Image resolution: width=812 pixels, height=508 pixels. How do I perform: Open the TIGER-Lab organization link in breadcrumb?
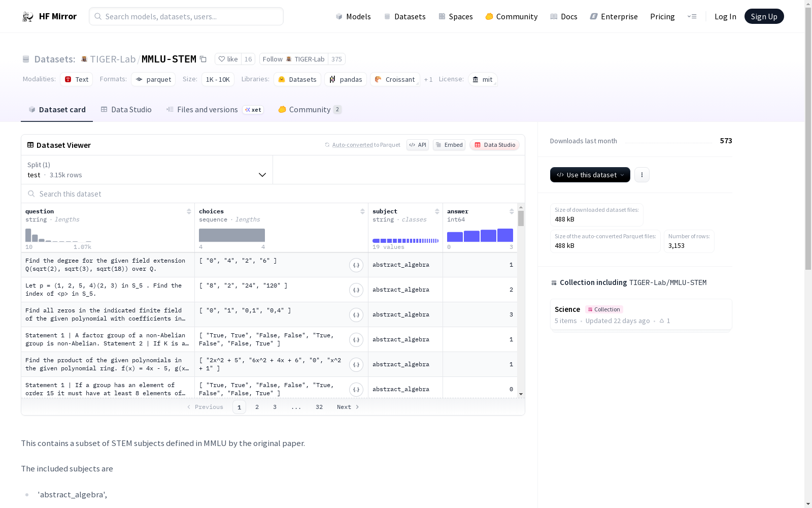pyautogui.click(x=113, y=59)
